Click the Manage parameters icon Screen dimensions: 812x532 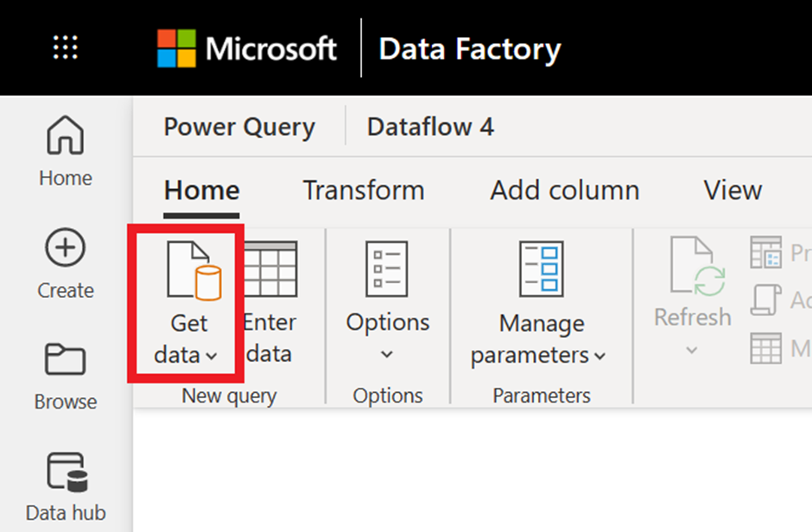(x=542, y=269)
